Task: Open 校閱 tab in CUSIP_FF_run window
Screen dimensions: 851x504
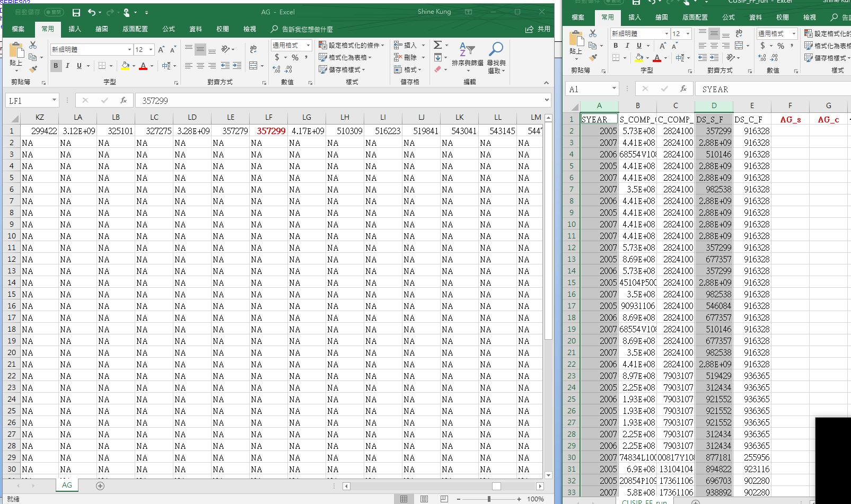Action: pyautogui.click(x=783, y=17)
